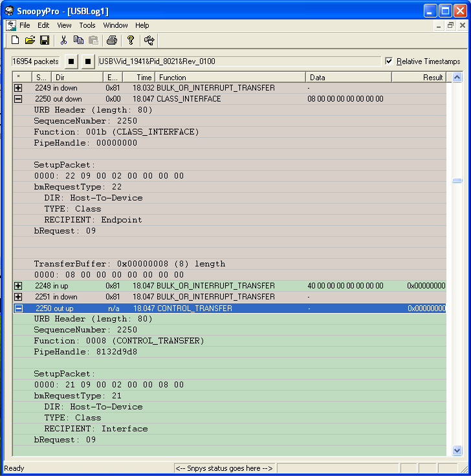This screenshot has height=476, width=471.
Task: Sort by the Result column header
Action: tap(419, 78)
